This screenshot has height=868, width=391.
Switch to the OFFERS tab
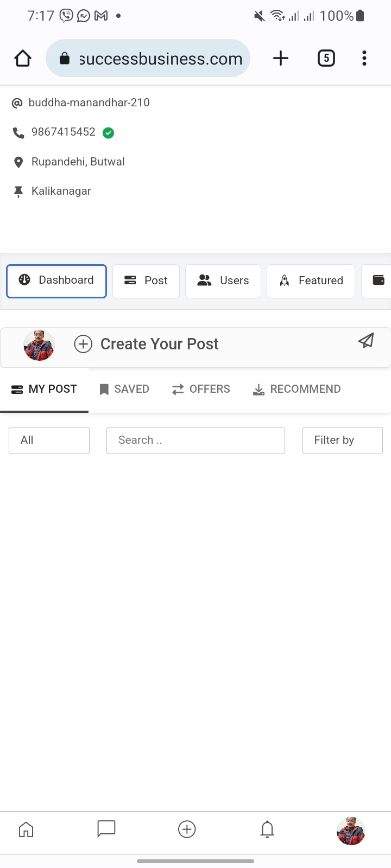tap(201, 389)
